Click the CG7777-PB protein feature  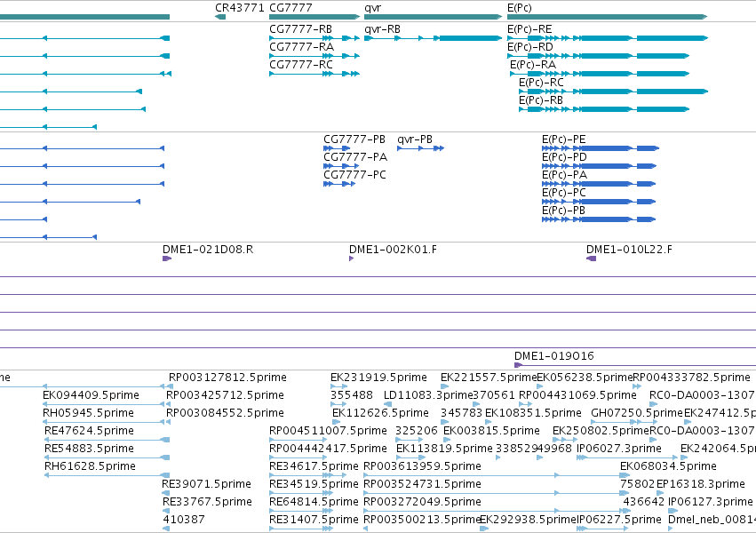coord(337,148)
